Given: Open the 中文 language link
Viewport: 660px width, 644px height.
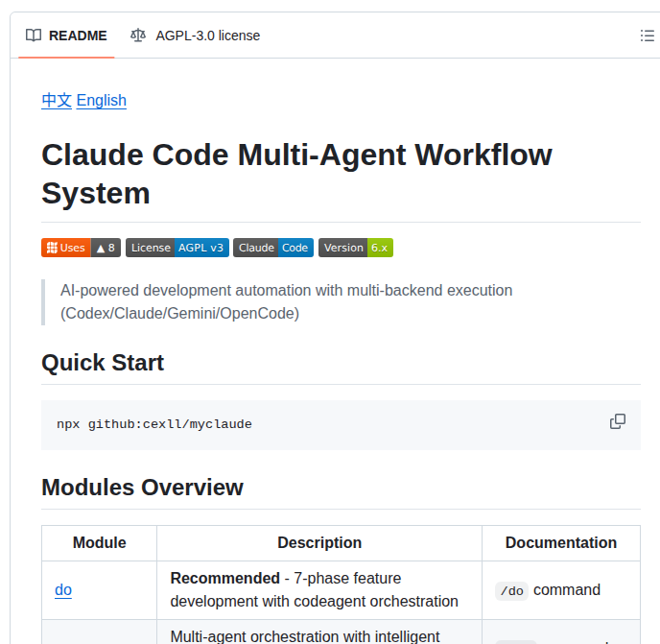Looking at the screenshot, I should [x=57, y=101].
